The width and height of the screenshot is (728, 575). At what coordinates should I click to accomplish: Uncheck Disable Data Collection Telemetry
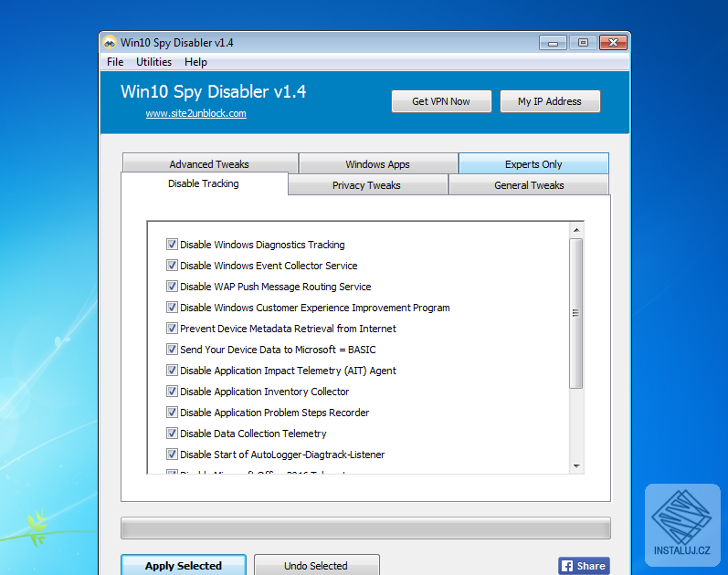(x=172, y=433)
